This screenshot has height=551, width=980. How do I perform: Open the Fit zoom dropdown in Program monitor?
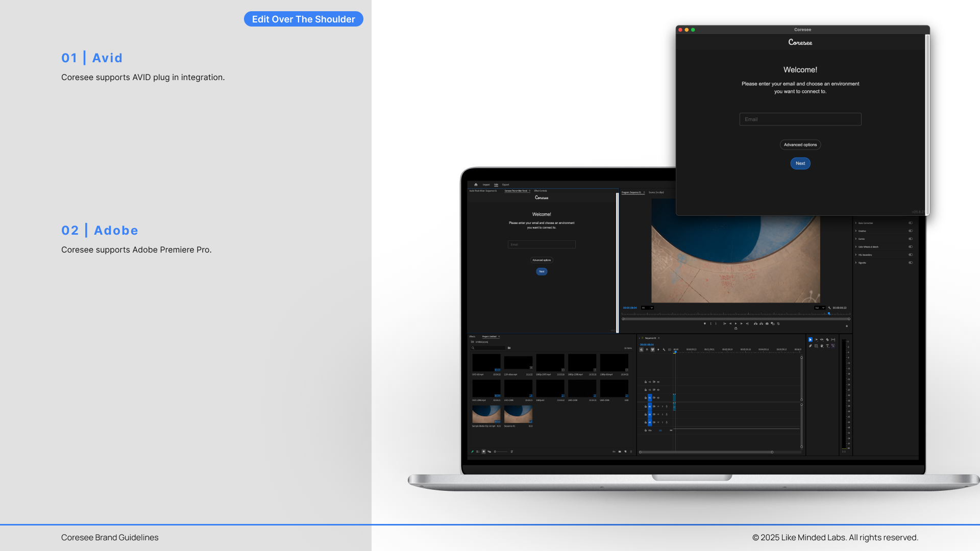click(x=647, y=308)
